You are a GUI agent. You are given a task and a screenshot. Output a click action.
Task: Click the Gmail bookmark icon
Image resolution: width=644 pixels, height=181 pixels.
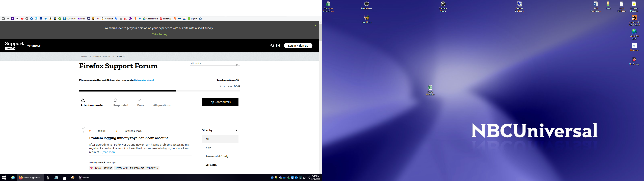click(126, 19)
